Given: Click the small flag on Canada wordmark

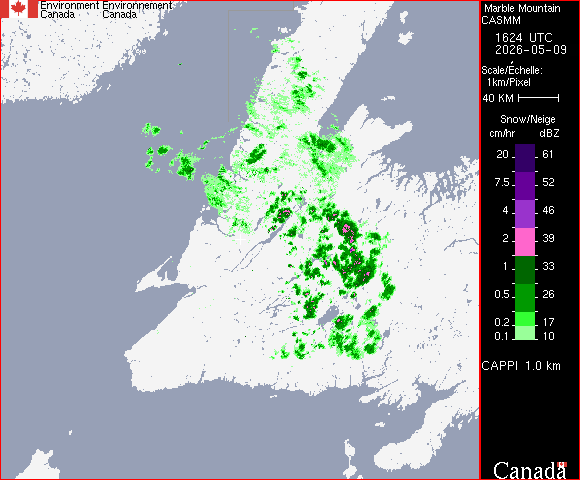Looking at the screenshot, I should tap(562, 464).
